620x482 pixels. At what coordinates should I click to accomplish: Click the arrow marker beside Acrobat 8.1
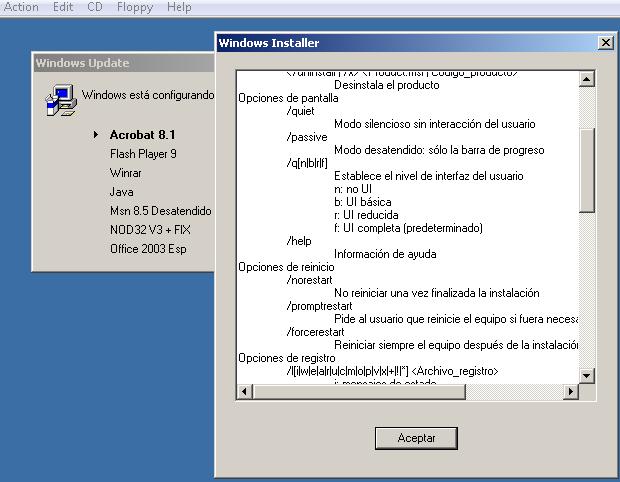coord(95,134)
